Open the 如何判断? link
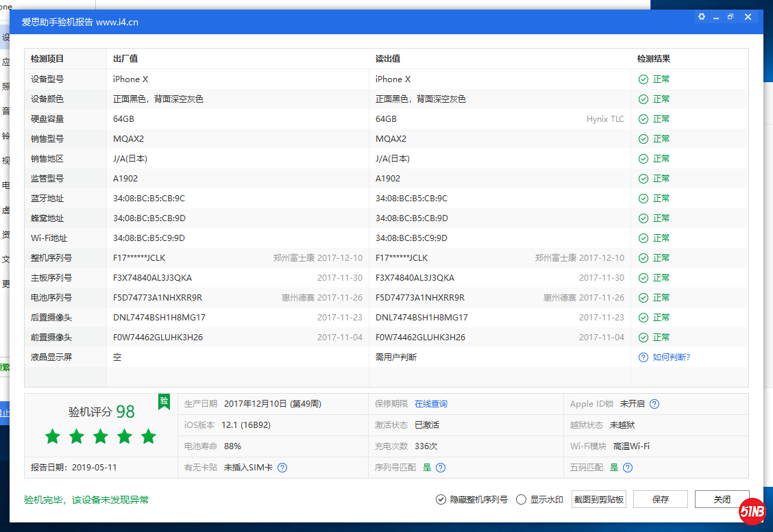Image resolution: width=773 pixels, height=532 pixels. pyautogui.click(x=671, y=357)
